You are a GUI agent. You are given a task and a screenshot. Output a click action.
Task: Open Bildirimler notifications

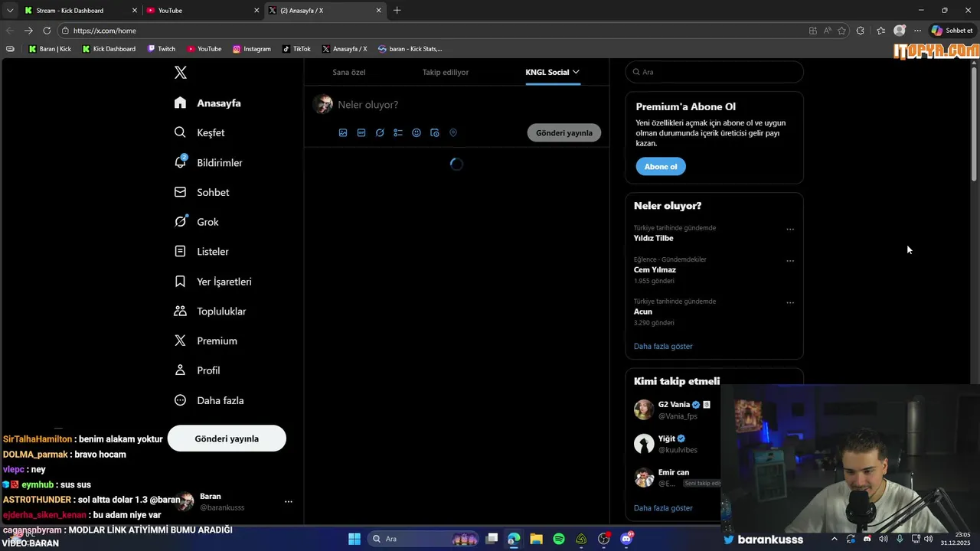pyautogui.click(x=208, y=162)
